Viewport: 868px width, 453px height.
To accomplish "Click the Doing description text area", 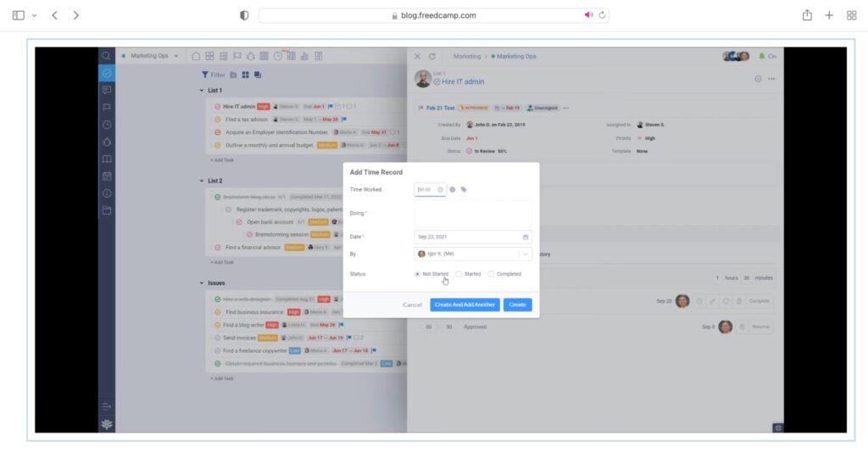I will pyautogui.click(x=473, y=213).
